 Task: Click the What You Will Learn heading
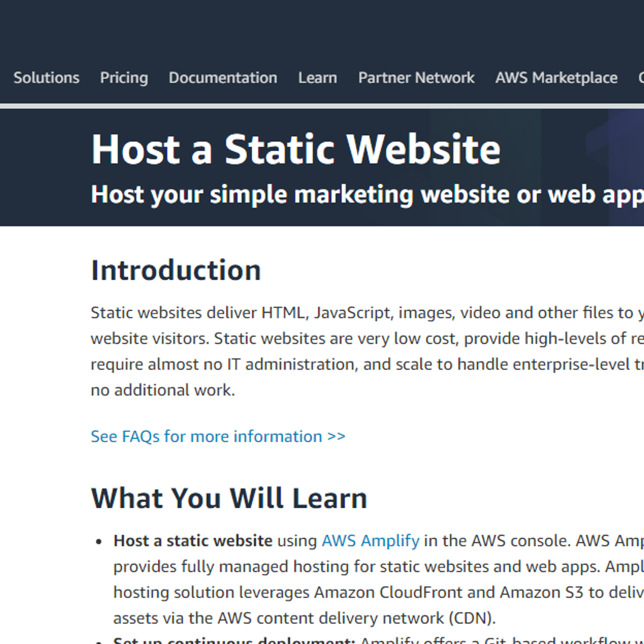[229, 498]
